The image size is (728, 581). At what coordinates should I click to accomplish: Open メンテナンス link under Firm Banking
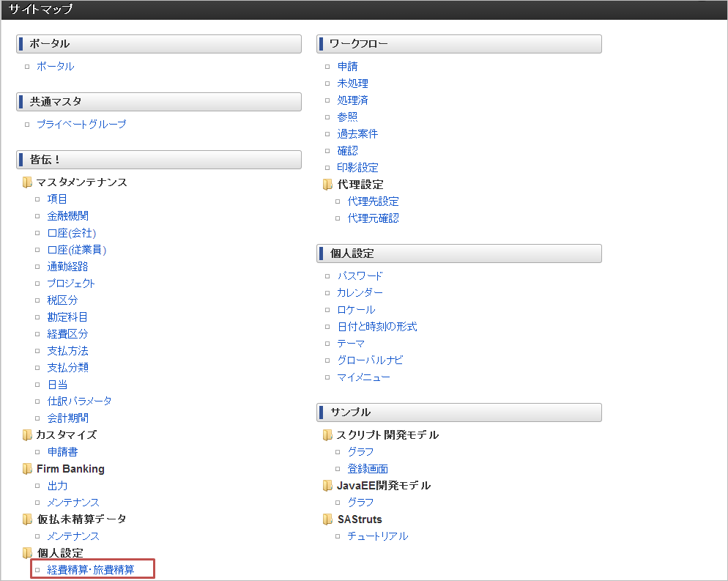point(73,503)
